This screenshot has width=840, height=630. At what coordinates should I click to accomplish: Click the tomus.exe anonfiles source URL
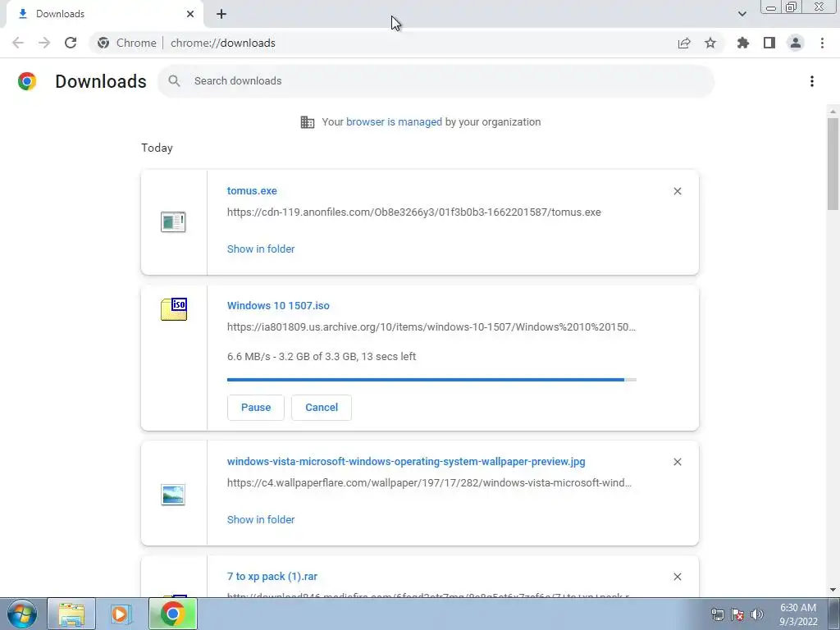[413, 212]
